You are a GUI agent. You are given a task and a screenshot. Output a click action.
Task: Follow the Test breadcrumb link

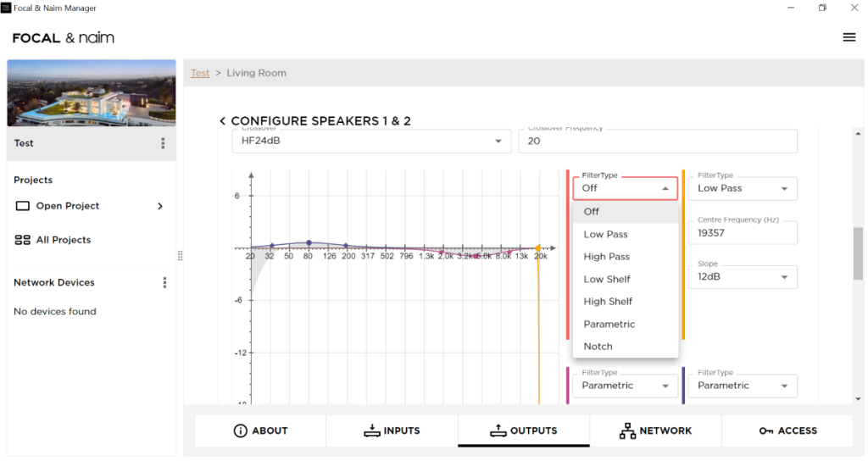pos(200,73)
